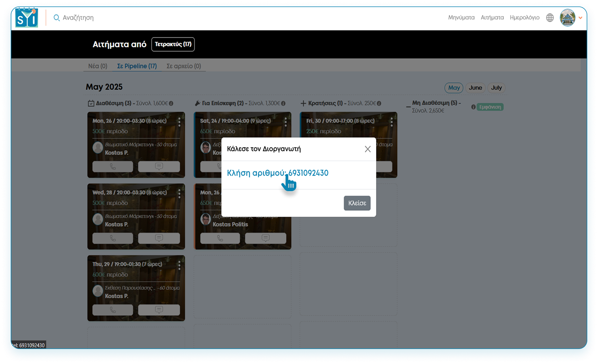Viewport: 598px width, 364px height.
Task: Click the phone icon on Mon 26 card
Action: click(112, 166)
